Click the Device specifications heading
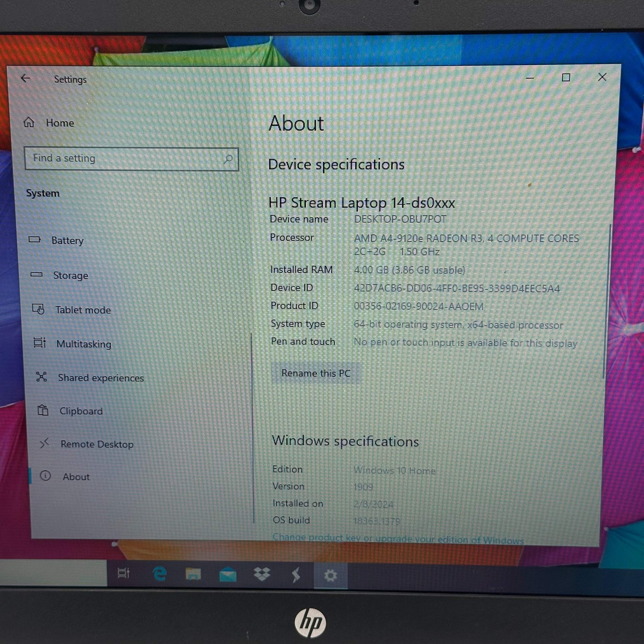The image size is (644, 644). (336, 165)
